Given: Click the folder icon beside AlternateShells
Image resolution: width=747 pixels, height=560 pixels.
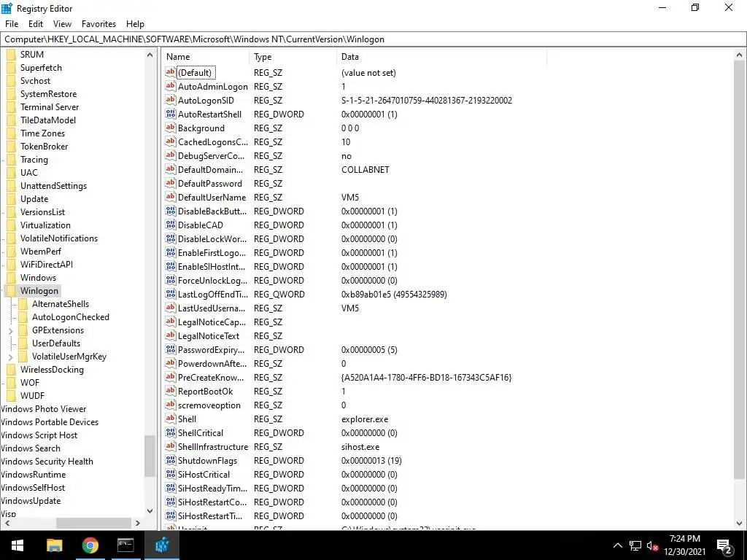Looking at the screenshot, I should [x=23, y=304].
